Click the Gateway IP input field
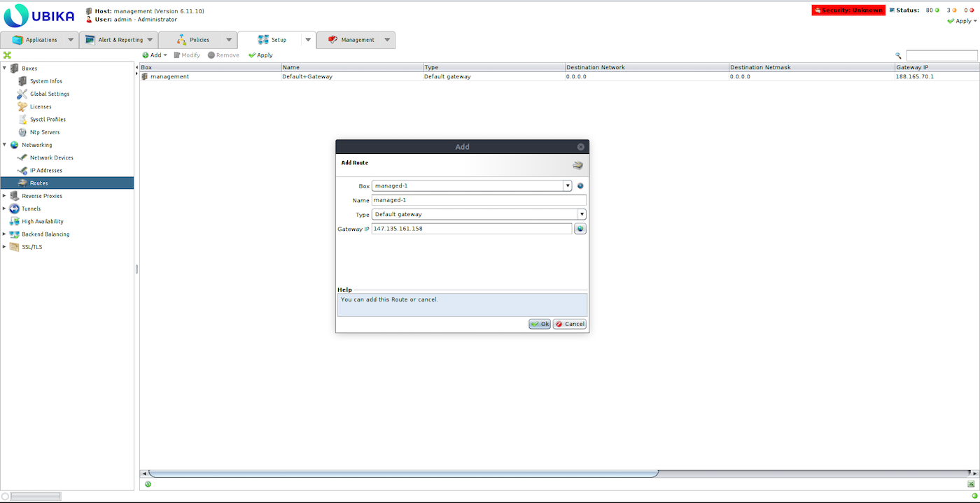This screenshot has width=980, height=503. [x=471, y=229]
